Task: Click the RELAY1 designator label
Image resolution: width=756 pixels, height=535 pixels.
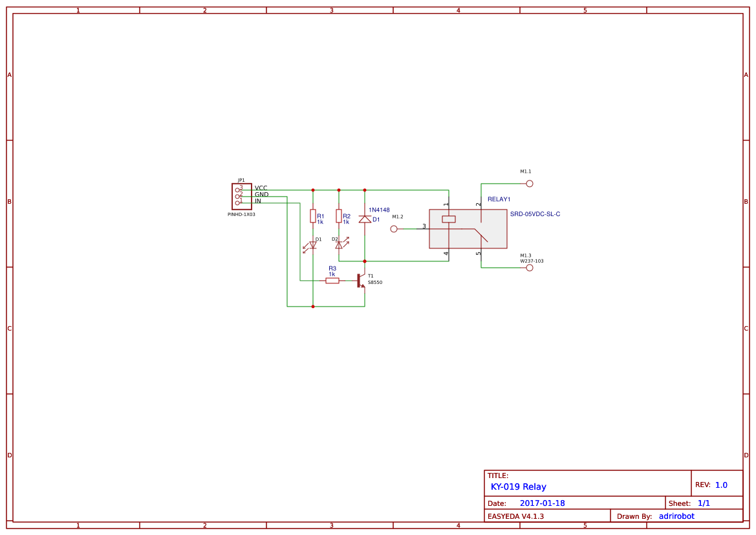Action: pyautogui.click(x=499, y=199)
